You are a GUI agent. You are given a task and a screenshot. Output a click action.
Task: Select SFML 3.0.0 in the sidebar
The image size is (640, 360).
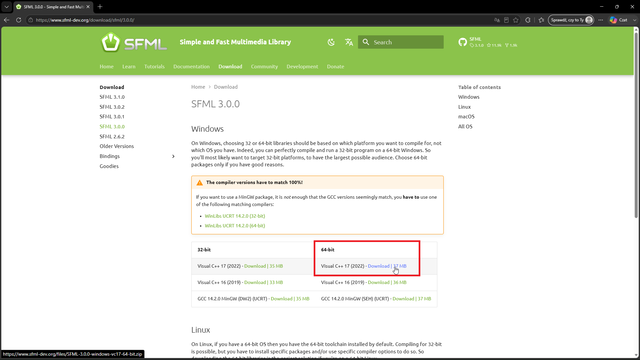(112, 127)
